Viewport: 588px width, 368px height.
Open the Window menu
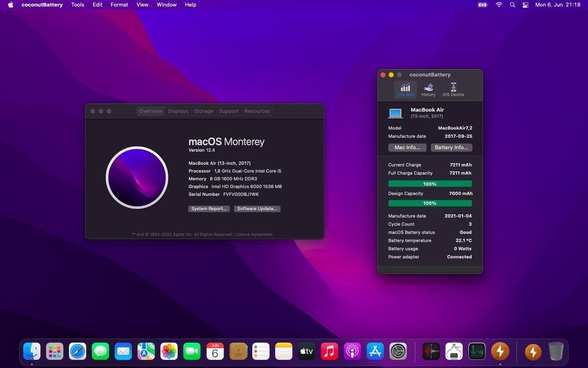(166, 5)
